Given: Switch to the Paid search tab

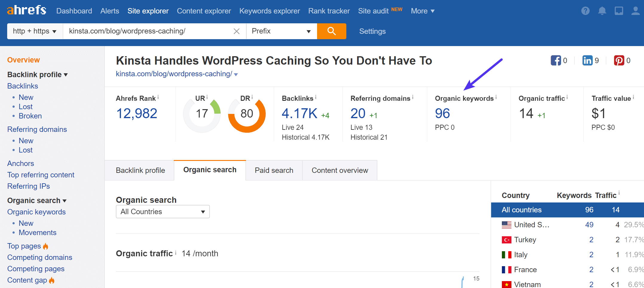Looking at the screenshot, I should [273, 170].
